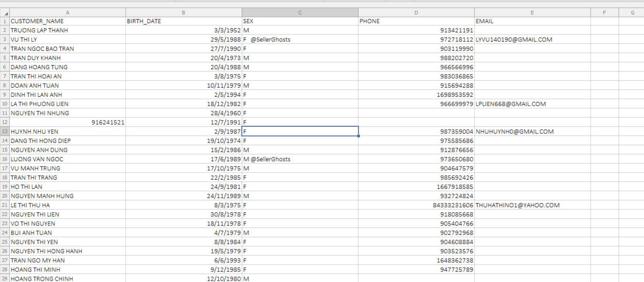Select column E header
This screenshot has height=282, width=644.
(532, 13)
